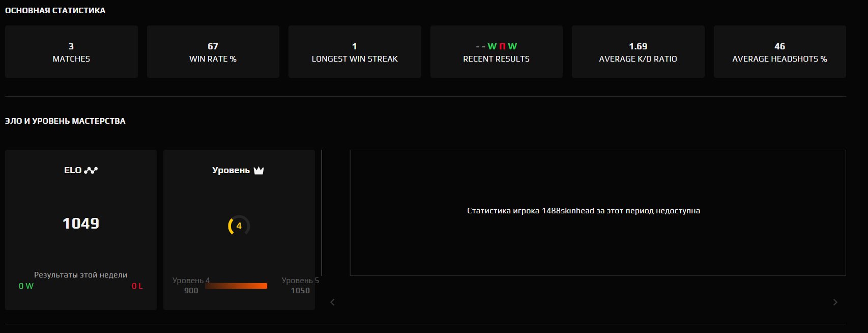868x333 pixels.
Task: Click the 0 W weekly wins counter
Action: click(x=26, y=286)
